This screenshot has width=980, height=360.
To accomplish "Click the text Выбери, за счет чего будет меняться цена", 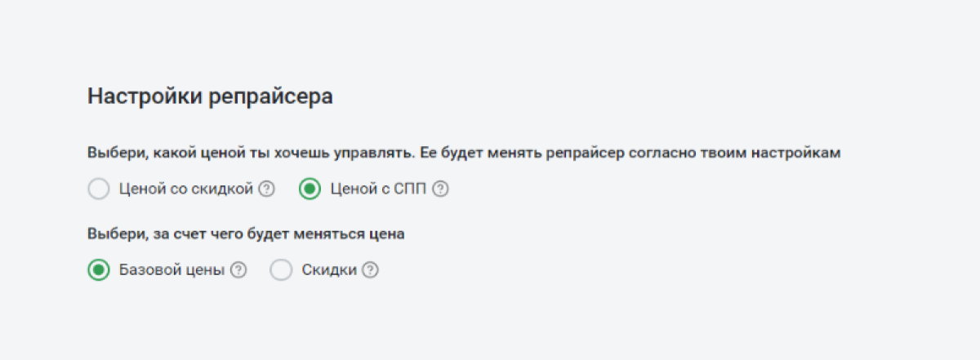I will (x=247, y=233).
